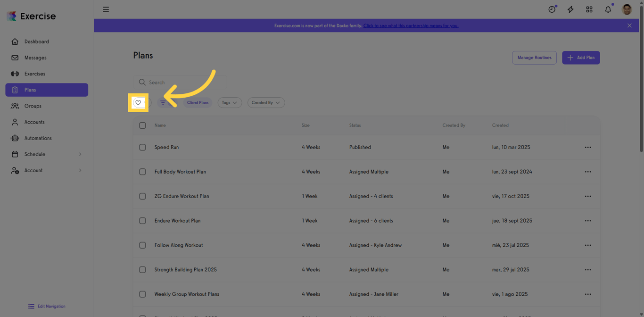Screen dimensions: 644x317
Task: Click the 'lun, 10 mar 2025' date cell
Action: click(x=511, y=147)
